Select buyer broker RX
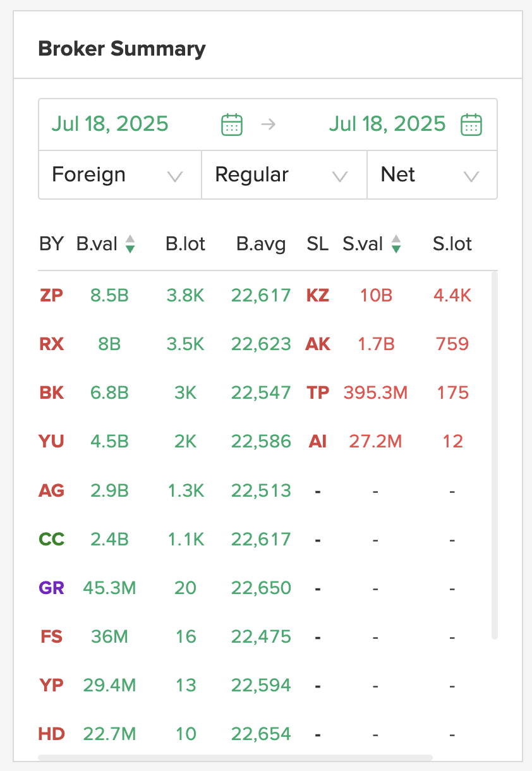532x771 pixels. pyautogui.click(x=52, y=344)
